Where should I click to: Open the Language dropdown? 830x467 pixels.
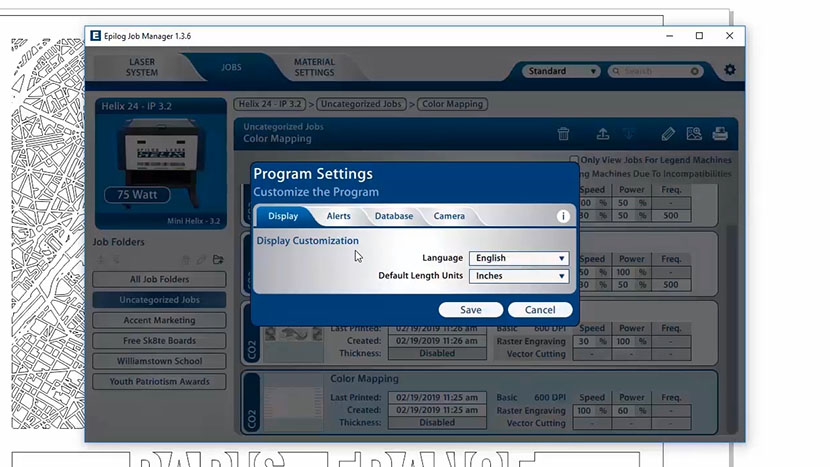518,258
